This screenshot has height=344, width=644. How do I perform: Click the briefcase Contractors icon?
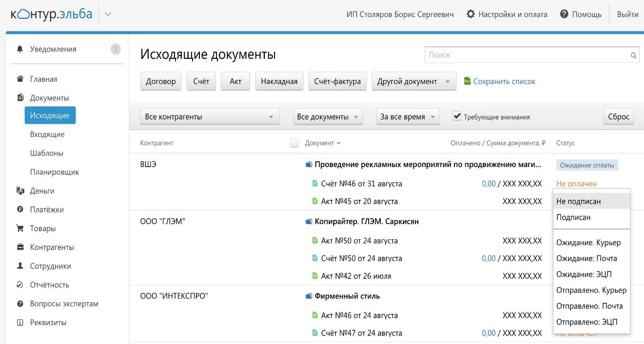coord(20,247)
